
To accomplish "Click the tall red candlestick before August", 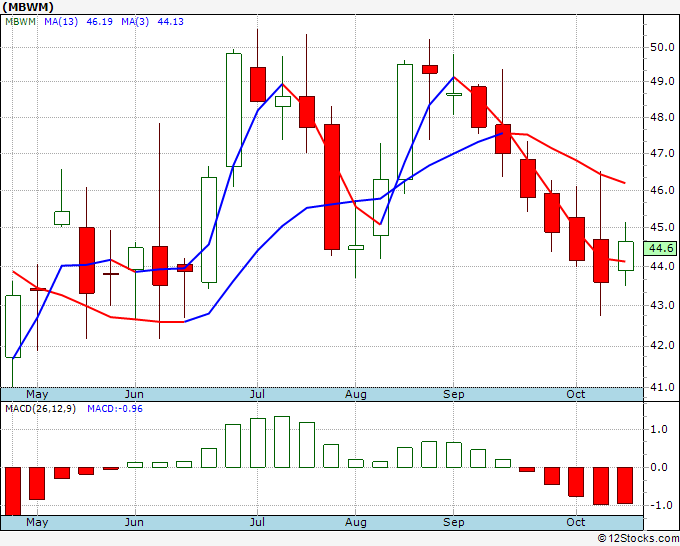I will pos(332,186).
